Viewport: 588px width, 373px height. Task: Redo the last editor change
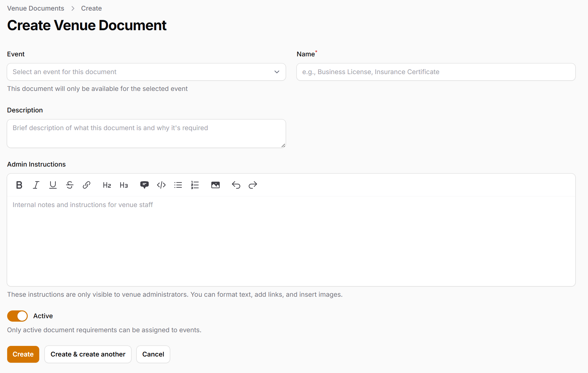tap(253, 185)
